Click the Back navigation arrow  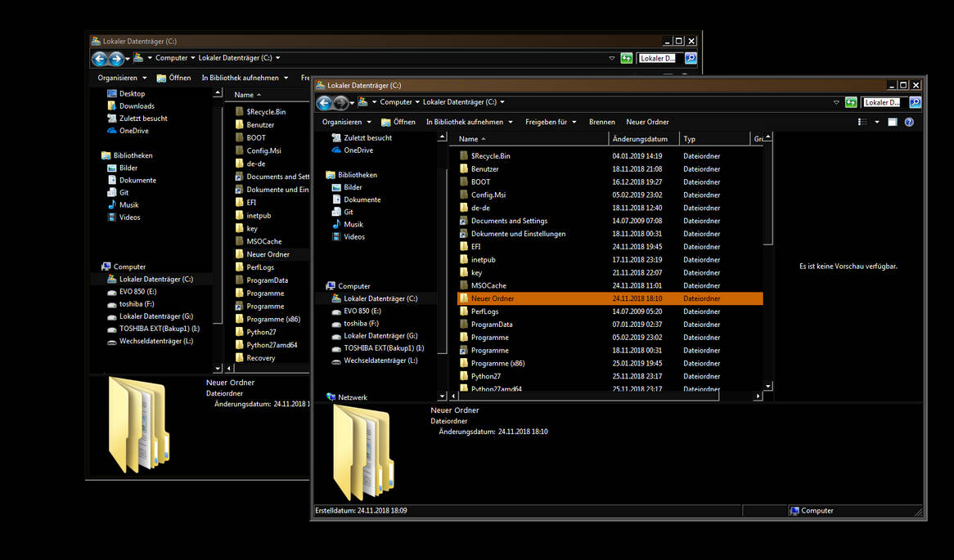point(324,103)
